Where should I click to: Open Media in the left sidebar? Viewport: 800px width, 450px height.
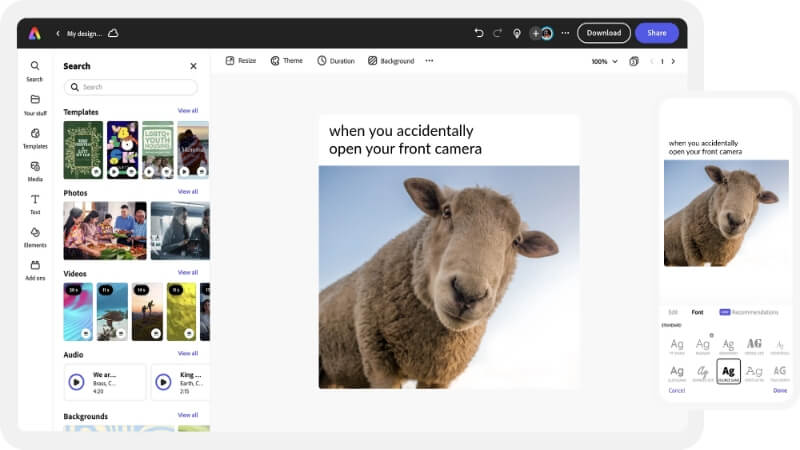coord(35,171)
